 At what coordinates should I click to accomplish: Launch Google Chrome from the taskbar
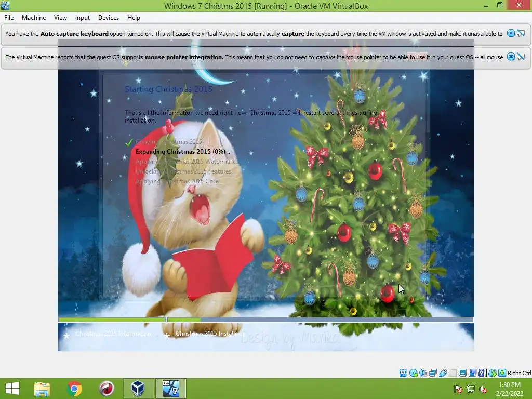point(74,389)
